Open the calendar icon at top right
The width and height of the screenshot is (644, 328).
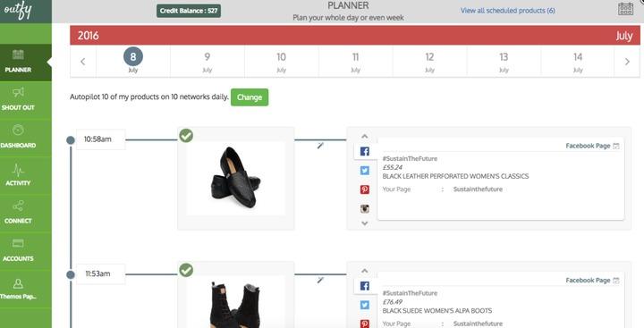(x=625, y=9)
